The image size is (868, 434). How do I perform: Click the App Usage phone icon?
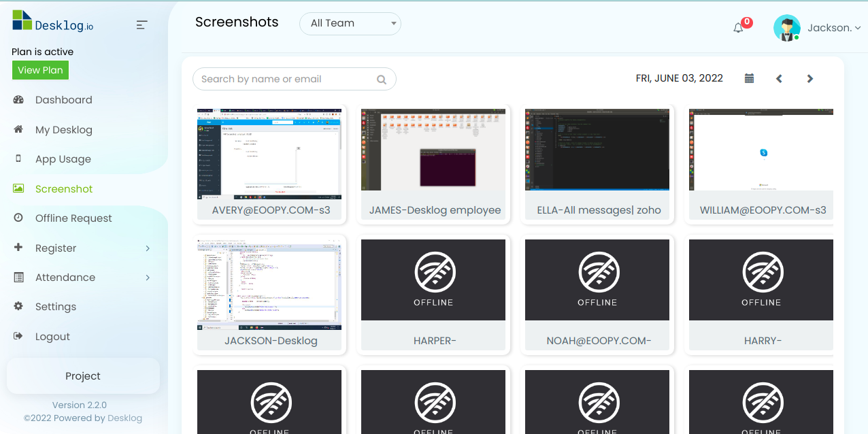coord(18,158)
